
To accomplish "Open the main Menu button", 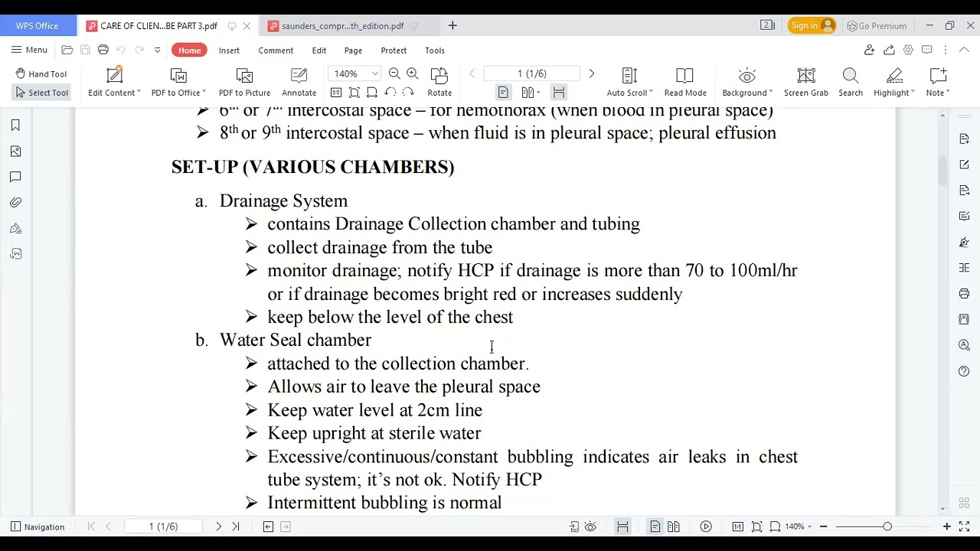I will click(x=29, y=50).
